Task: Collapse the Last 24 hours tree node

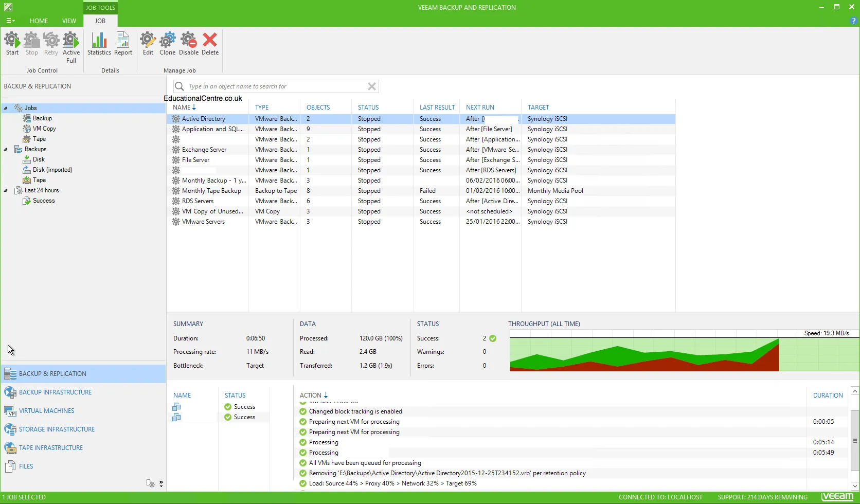Action: (x=6, y=190)
